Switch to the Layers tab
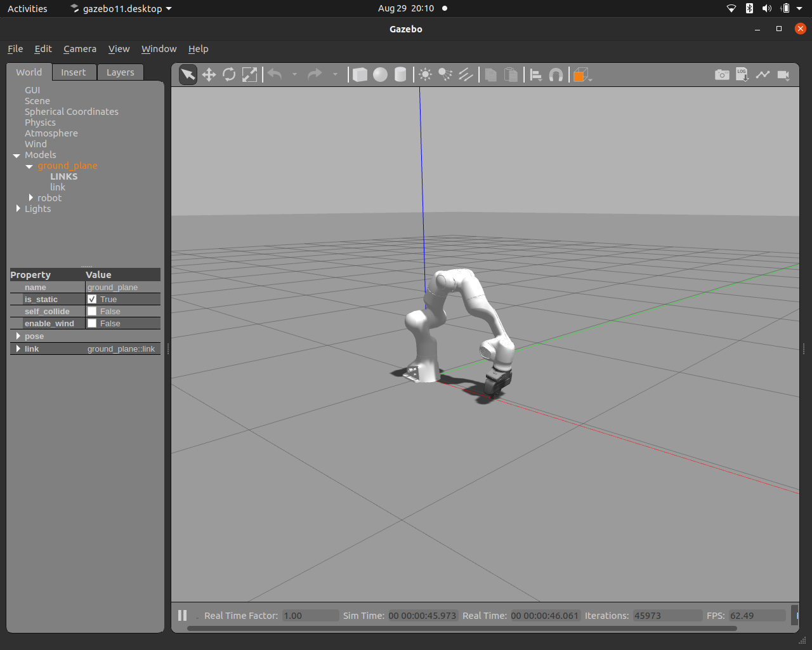 (121, 72)
